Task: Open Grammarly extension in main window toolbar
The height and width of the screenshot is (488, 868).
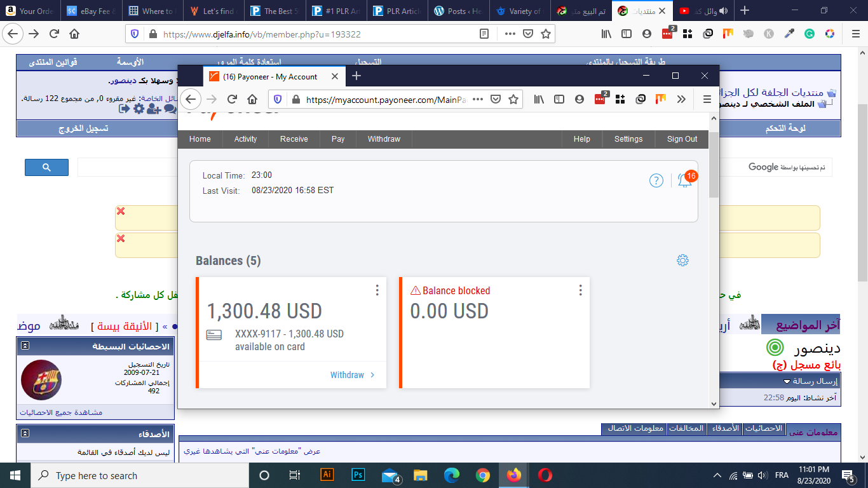Action: click(810, 34)
